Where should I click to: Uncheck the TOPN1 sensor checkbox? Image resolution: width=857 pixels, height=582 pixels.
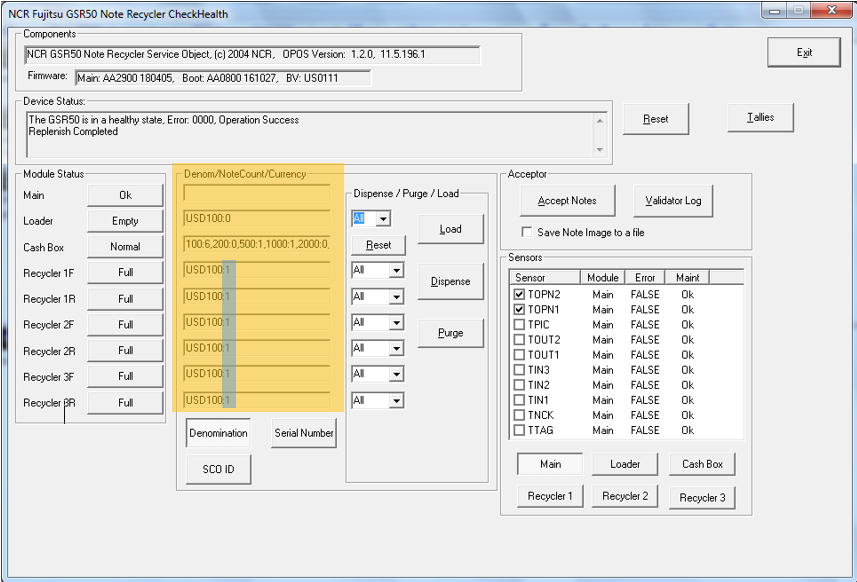(x=519, y=309)
